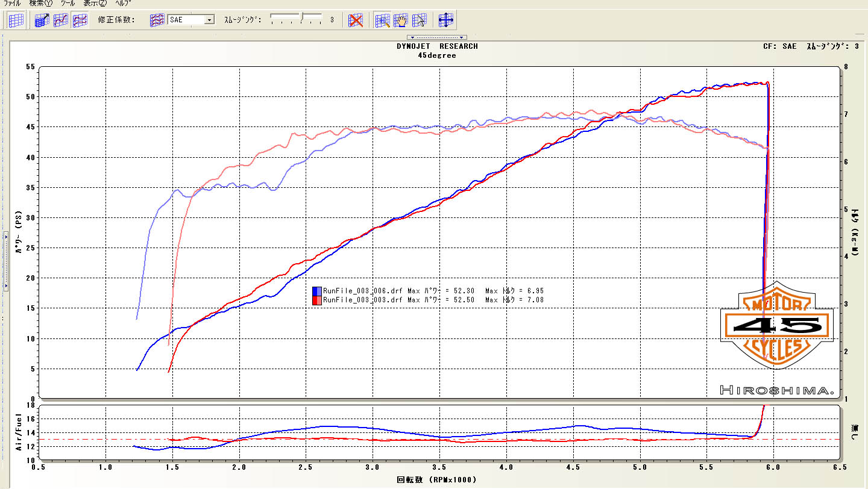Click the fit-to-window arrows icon
Image resolution: width=868 pixels, height=489 pixels.
446,20
